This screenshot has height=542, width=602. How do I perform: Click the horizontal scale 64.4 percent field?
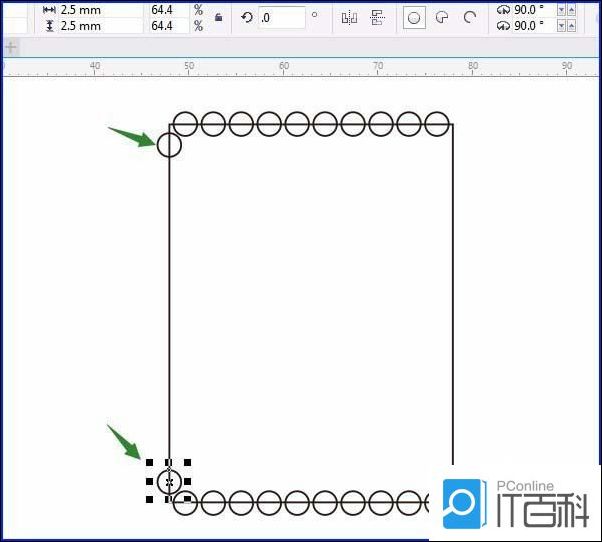click(169, 10)
